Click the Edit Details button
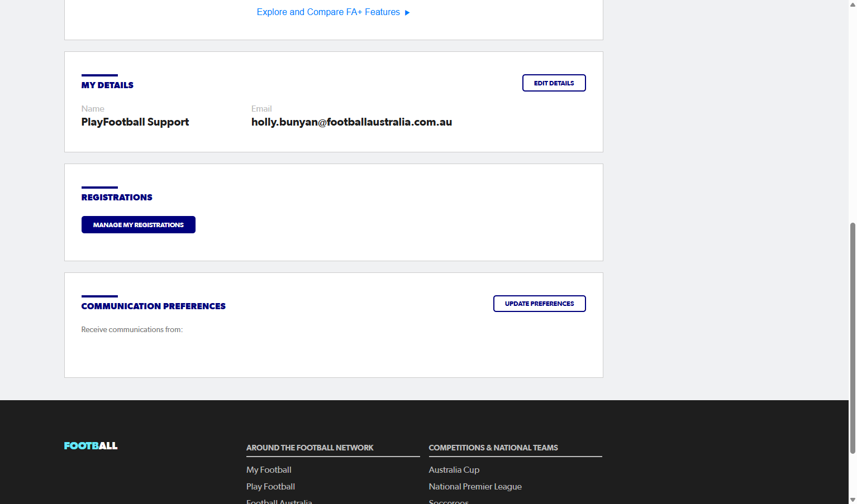The width and height of the screenshot is (857, 504). (x=554, y=83)
